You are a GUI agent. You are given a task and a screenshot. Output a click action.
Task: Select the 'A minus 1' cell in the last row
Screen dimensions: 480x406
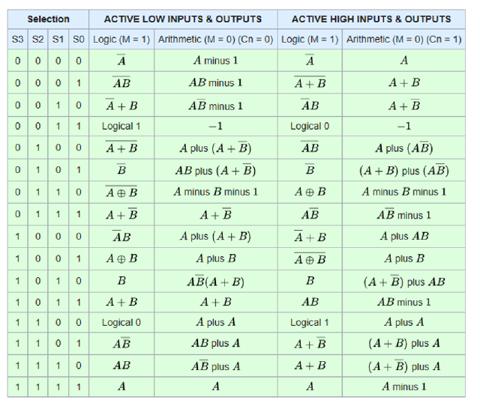[x=404, y=387]
